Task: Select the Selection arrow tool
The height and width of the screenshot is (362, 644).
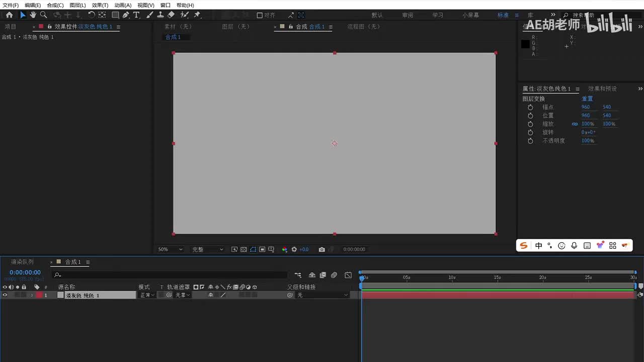Action: [x=23, y=15]
